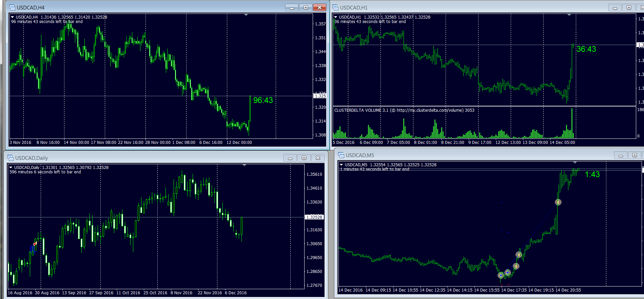Image resolution: width=644 pixels, height=299 pixels.
Task: Click the '12 Dec 00:00' date on H4 axis
Action: click(239, 143)
